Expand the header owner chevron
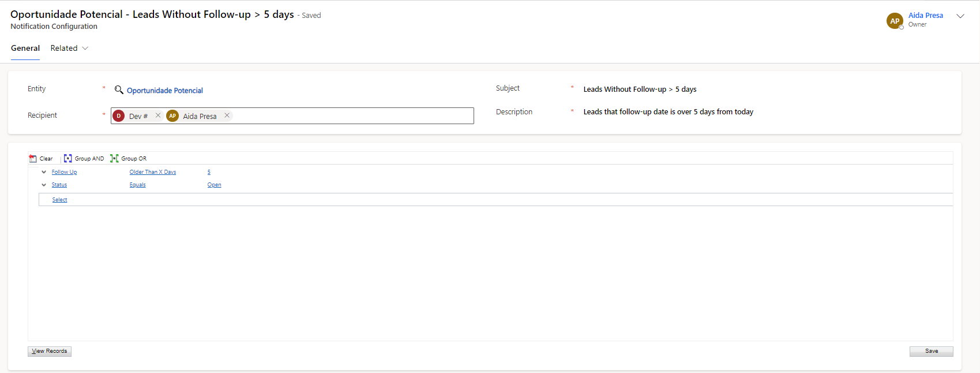Viewport: 980px width, 373px height. (960, 16)
